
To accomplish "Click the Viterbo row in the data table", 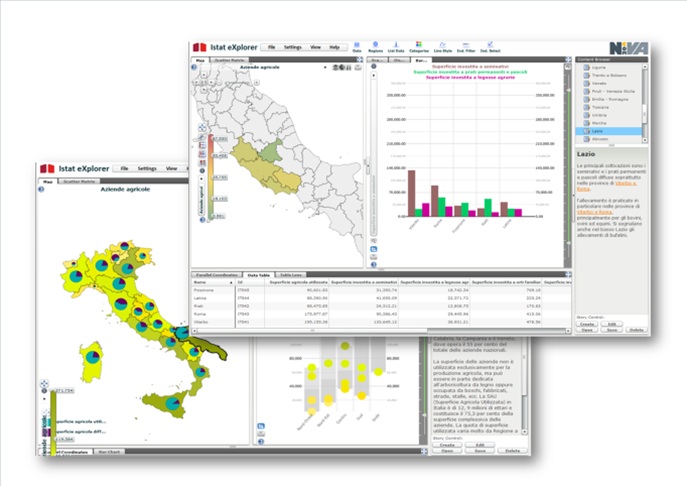I will [x=381, y=322].
